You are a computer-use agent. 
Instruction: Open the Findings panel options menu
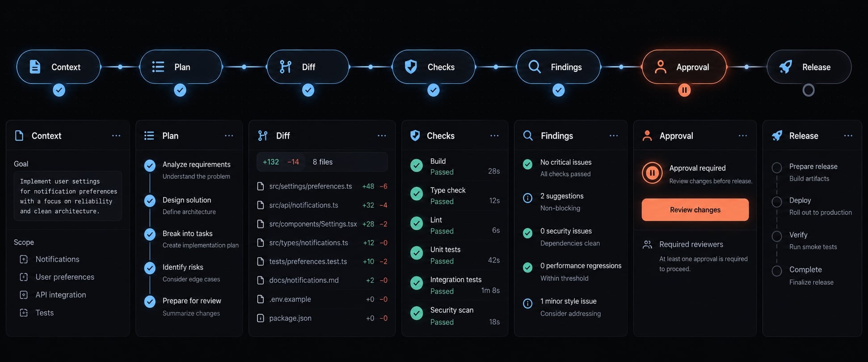point(614,136)
